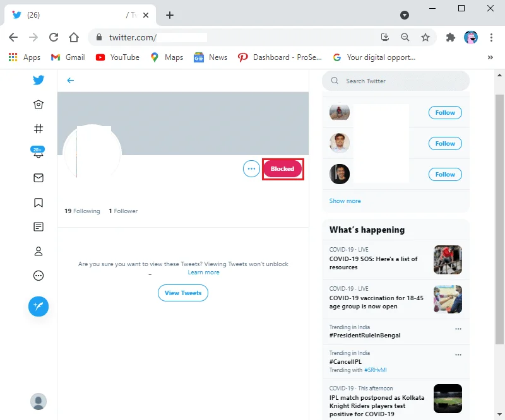Open the 1 Follower list
The image size is (505, 420).
[123, 211]
